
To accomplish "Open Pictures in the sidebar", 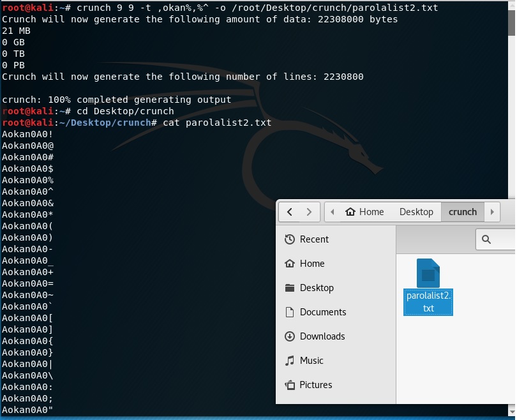I will click(x=315, y=385).
